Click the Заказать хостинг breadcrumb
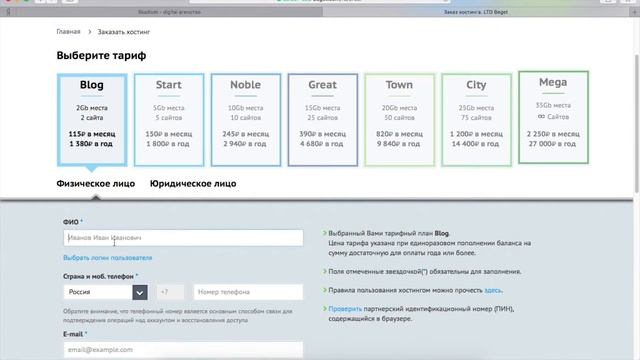Image resolution: width=640 pixels, height=360 pixels. [x=124, y=31]
